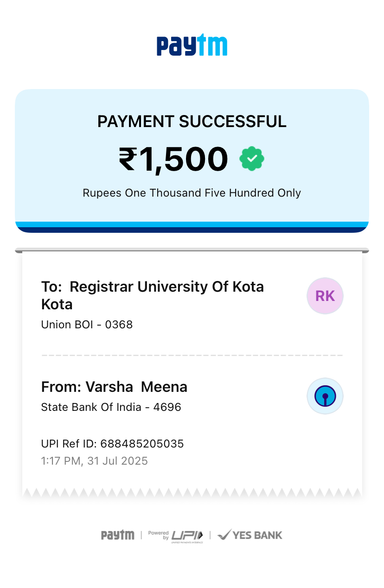Viewport: 384px width, 588px height.
Task: Open sender Varsha Meena details
Action: tap(114, 387)
